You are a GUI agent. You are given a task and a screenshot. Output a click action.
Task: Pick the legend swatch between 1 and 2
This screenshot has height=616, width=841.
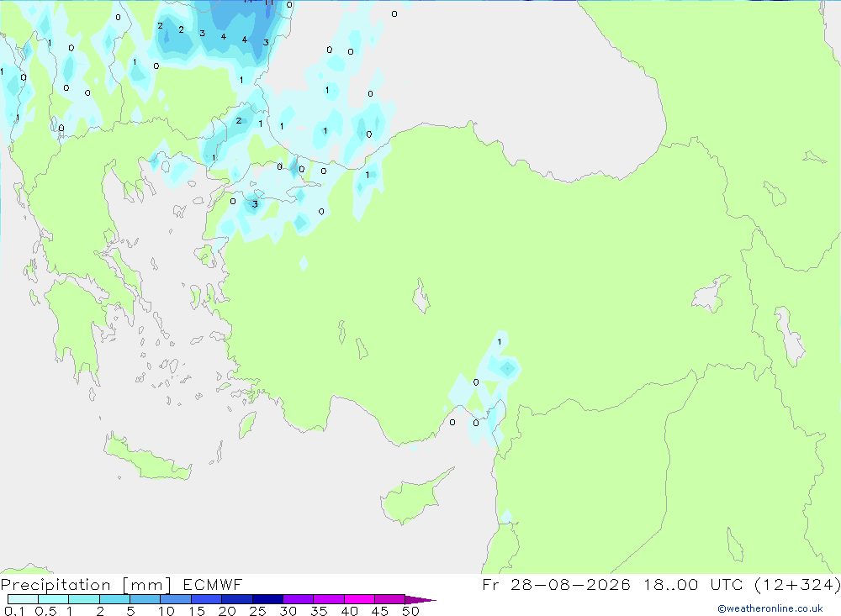pos(84,599)
